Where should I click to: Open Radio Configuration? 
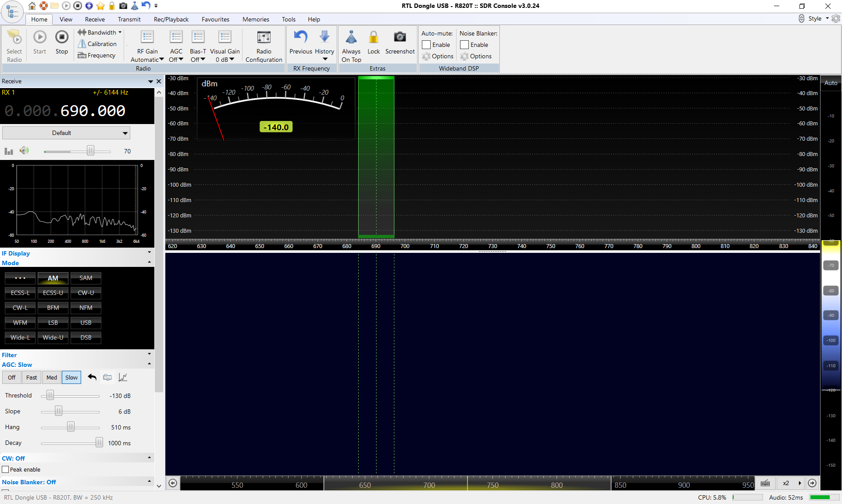(264, 38)
